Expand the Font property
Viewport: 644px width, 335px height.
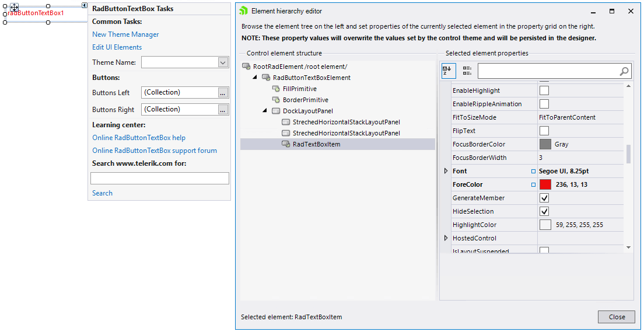(446, 171)
